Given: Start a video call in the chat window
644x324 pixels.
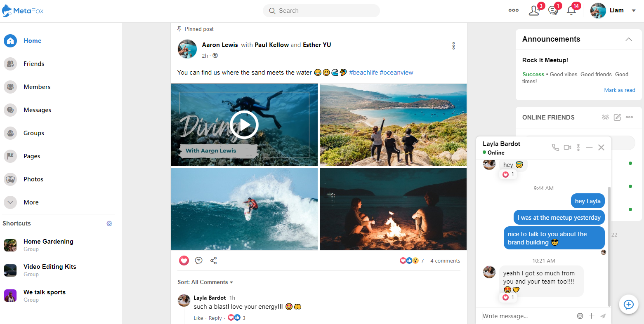Looking at the screenshot, I should click(x=567, y=147).
